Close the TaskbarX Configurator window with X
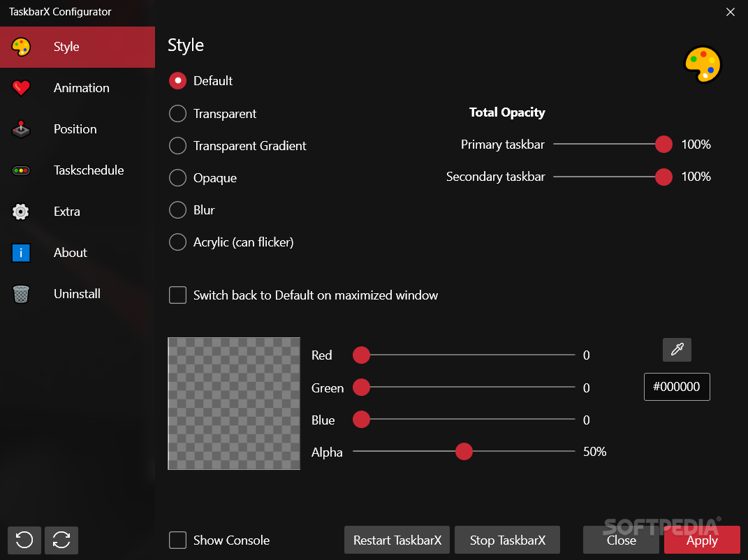 pyautogui.click(x=731, y=12)
